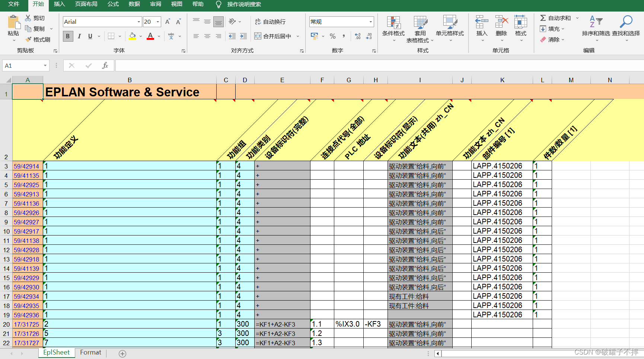Viewport: 644px width, 359px height.
Task: Toggle Italic formatting
Action: [x=79, y=36]
